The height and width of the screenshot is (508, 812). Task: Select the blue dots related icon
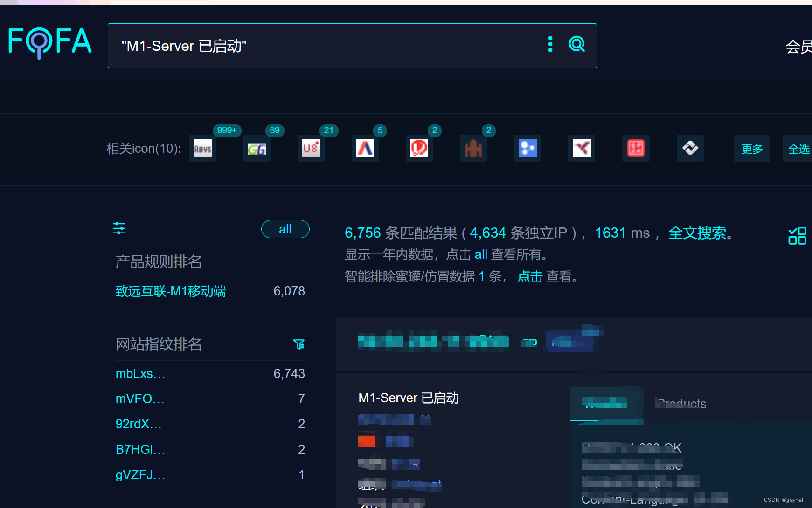click(x=527, y=149)
